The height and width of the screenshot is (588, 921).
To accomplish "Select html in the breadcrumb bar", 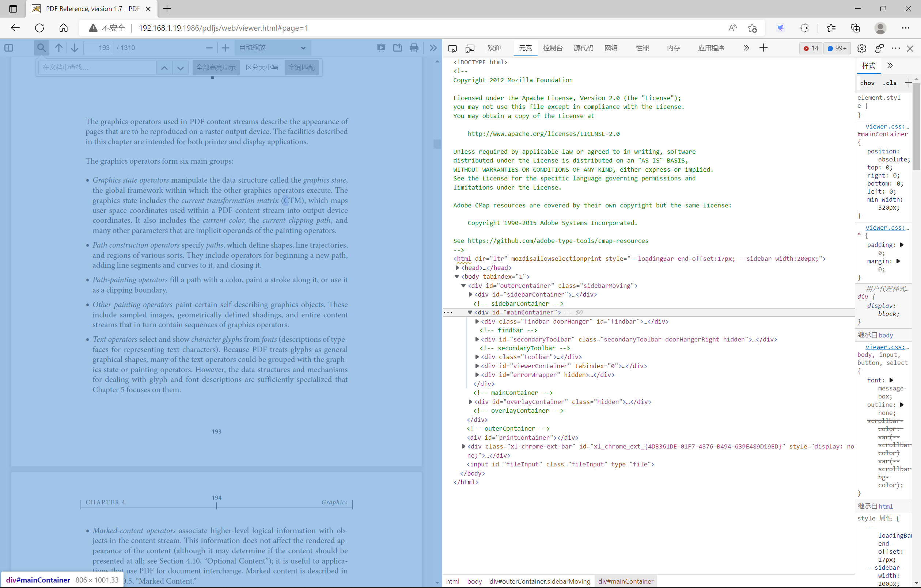I will point(453,581).
